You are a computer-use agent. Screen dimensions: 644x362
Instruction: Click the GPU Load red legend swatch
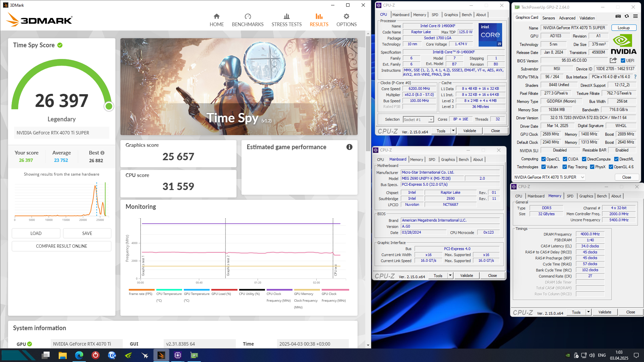pos(224,290)
